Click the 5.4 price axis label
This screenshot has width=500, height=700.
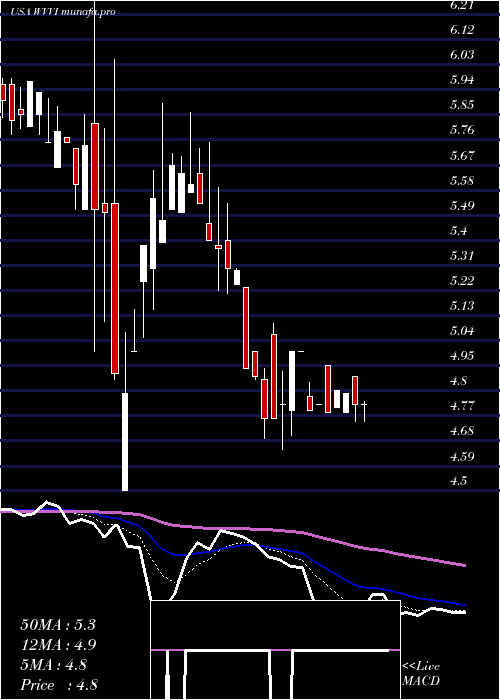tap(459, 231)
